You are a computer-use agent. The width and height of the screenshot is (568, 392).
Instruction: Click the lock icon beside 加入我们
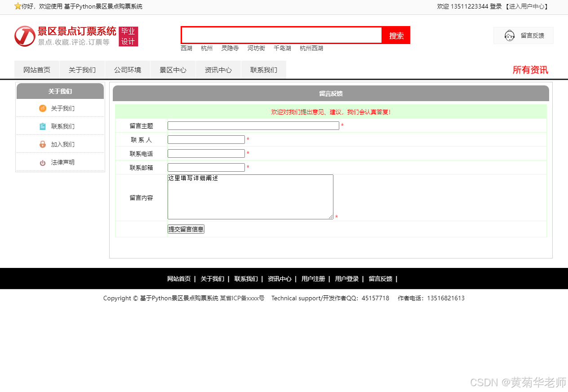43,144
